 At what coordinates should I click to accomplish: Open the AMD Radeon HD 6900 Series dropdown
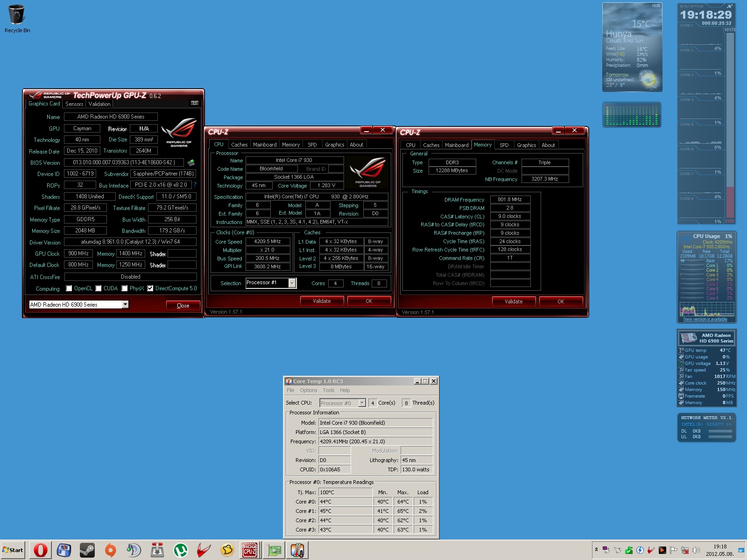click(x=125, y=305)
